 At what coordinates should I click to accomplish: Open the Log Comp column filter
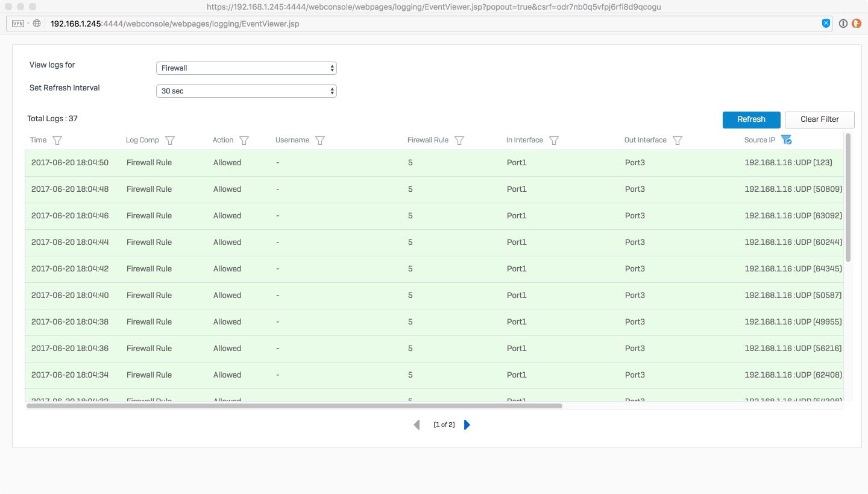coord(170,141)
